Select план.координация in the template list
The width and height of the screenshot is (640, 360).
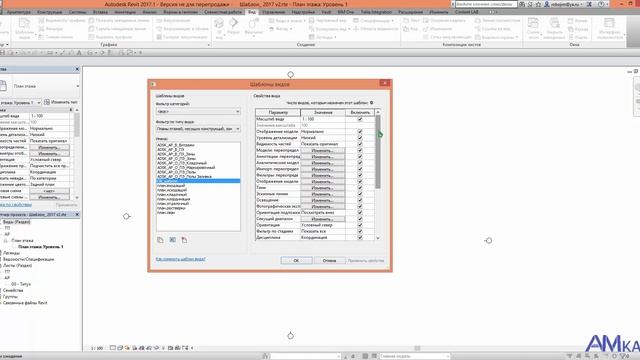pyautogui.click(x=173, y=199)
